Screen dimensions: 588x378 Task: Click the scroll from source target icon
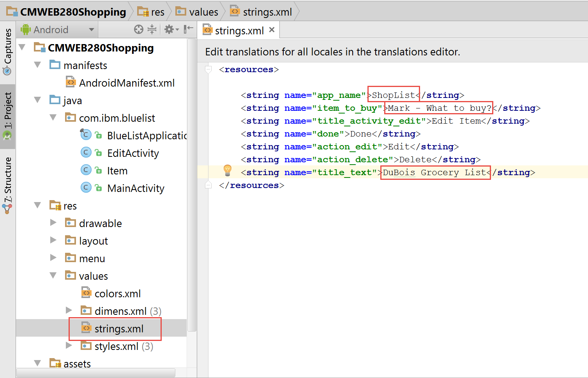tap(139, 29)
